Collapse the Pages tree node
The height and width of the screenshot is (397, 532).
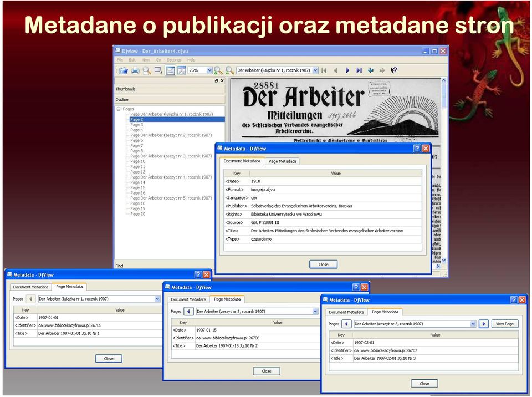(119, 109)
